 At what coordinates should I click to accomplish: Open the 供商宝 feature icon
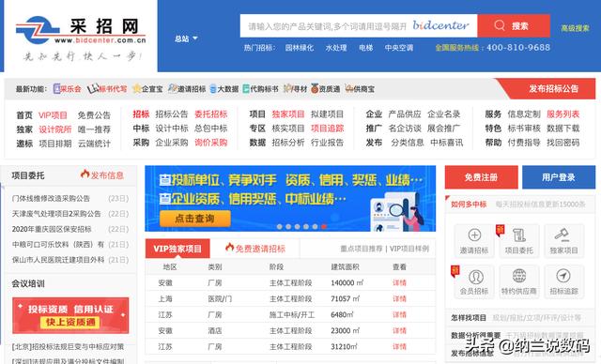point(348,89)
